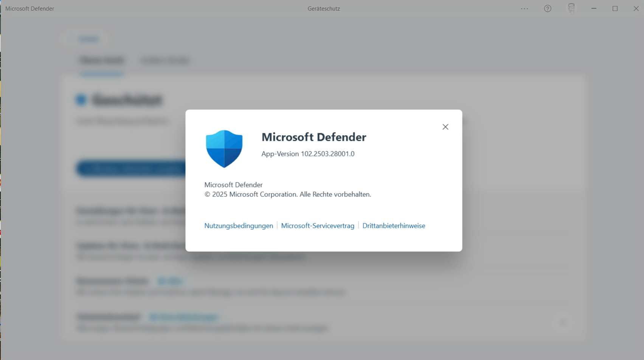This screenshot has height=360, width=644.
Task: Click the Geräteschutz window title
Action: [324, 8]
